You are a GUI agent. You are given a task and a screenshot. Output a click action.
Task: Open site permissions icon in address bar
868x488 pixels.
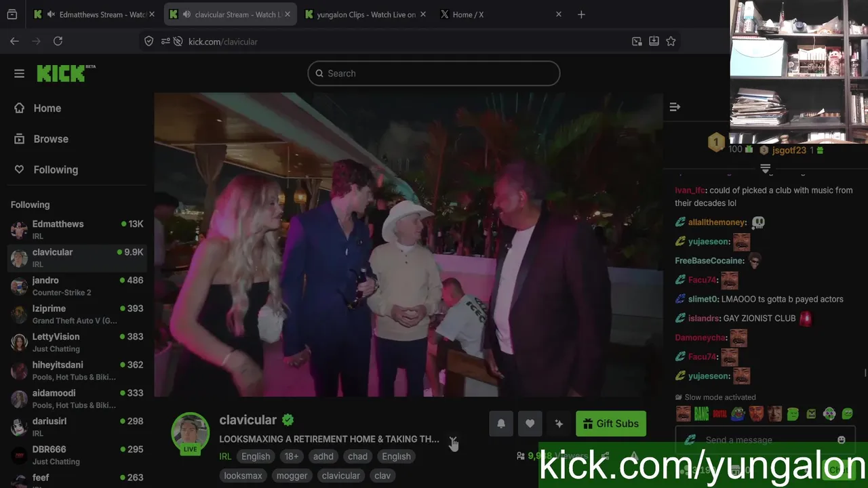point(165,41)
